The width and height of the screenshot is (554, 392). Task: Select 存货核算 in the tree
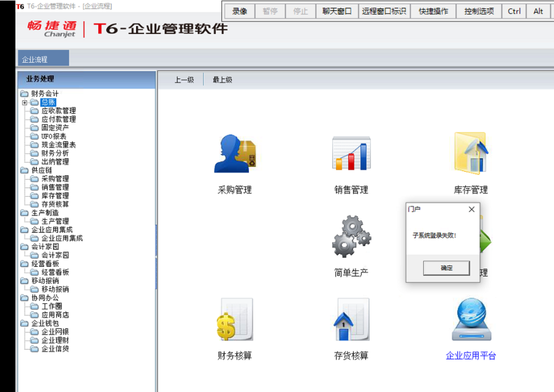point(55,204)
